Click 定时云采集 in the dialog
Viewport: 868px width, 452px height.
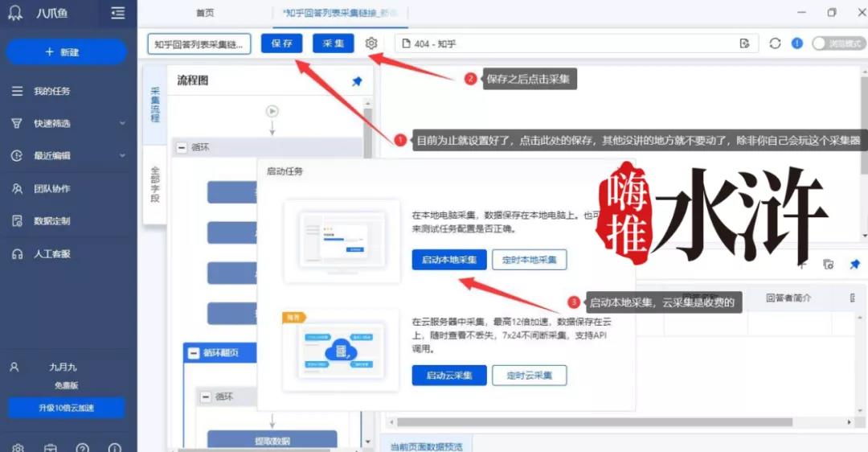529,375
